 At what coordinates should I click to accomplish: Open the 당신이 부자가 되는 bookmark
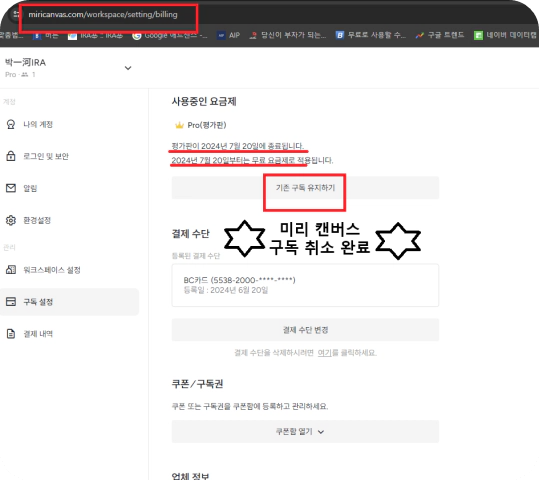[287, 35]
